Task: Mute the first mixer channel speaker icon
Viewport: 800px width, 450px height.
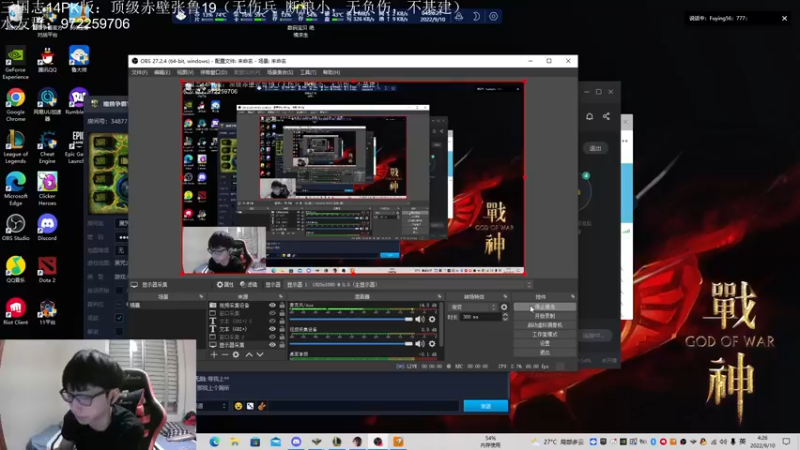Action: 419,319
